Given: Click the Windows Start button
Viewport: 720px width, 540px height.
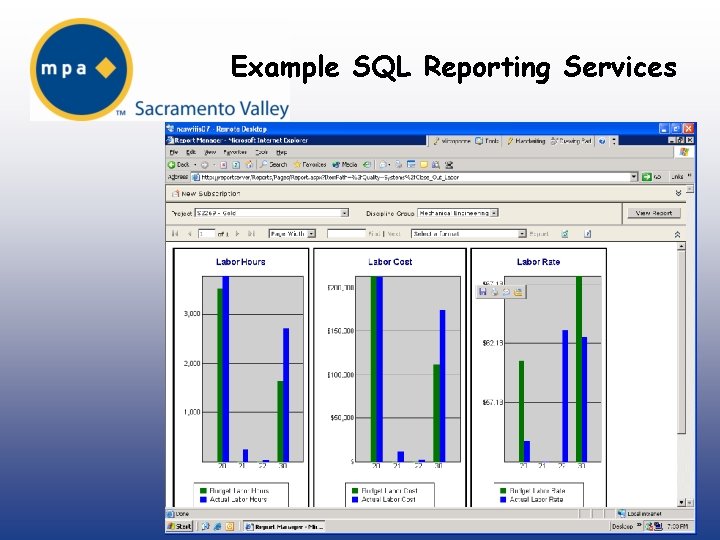Looking at the screenshot, I should point(179,526).
